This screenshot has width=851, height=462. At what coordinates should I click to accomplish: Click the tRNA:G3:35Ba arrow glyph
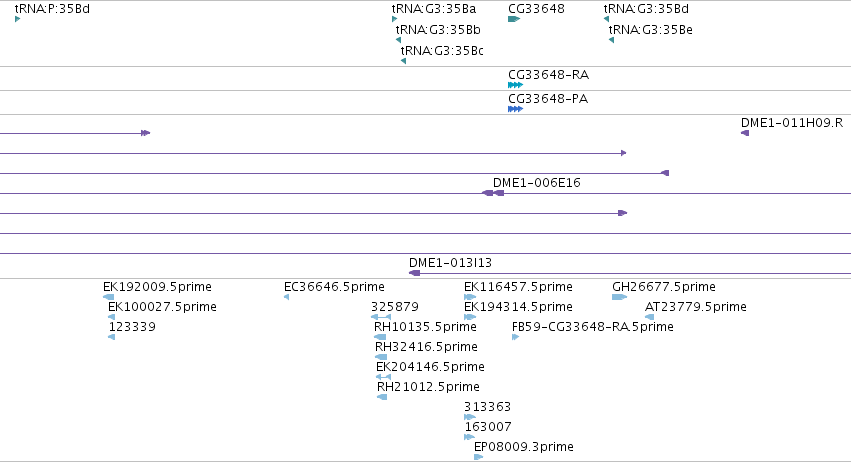pos(395,20)
